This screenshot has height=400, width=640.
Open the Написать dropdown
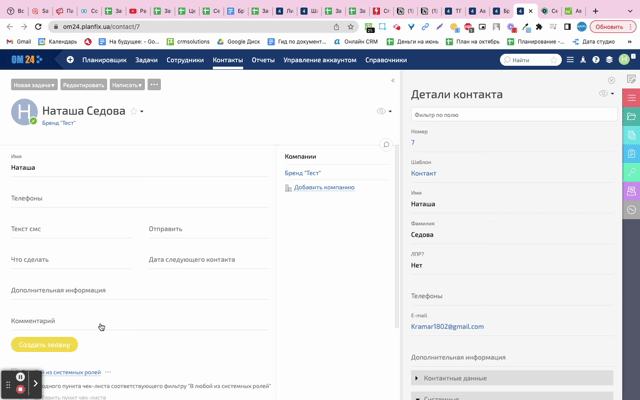127,85
